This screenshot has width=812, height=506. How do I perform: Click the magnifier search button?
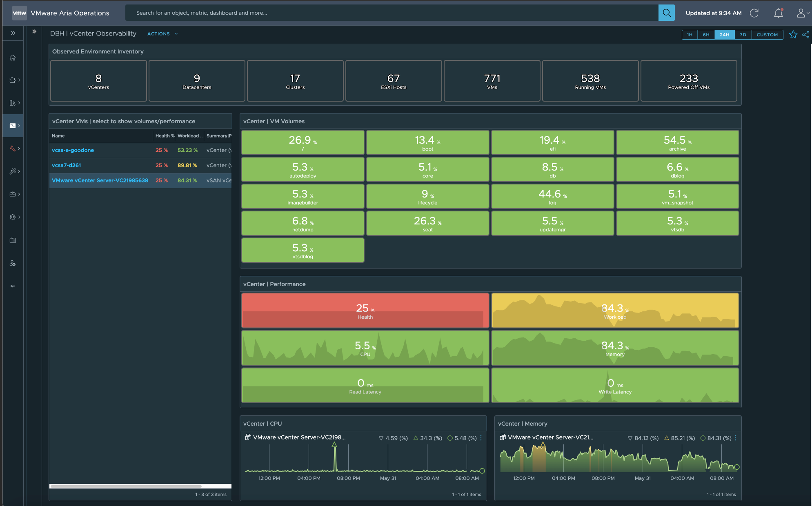click(x=666, y=13)
